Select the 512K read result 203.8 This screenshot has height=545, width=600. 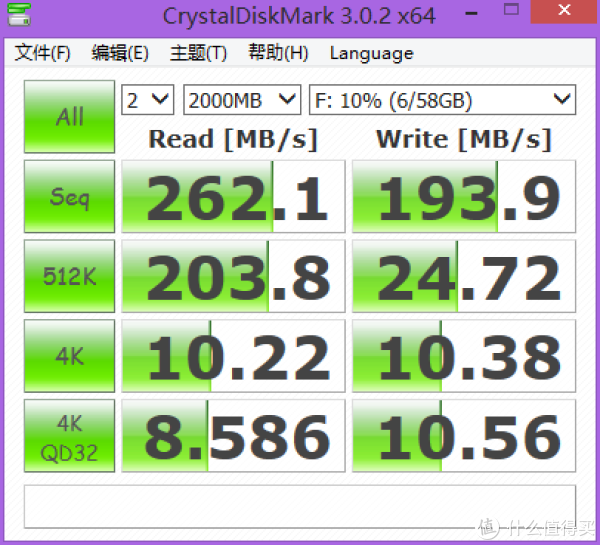tap(233, 276)
